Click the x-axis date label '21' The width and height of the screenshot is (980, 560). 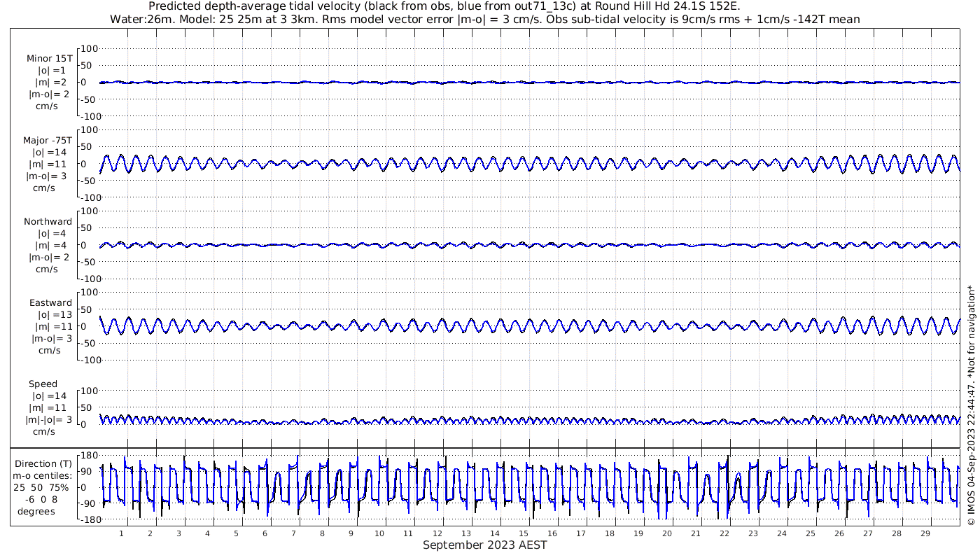click(695, 533)
